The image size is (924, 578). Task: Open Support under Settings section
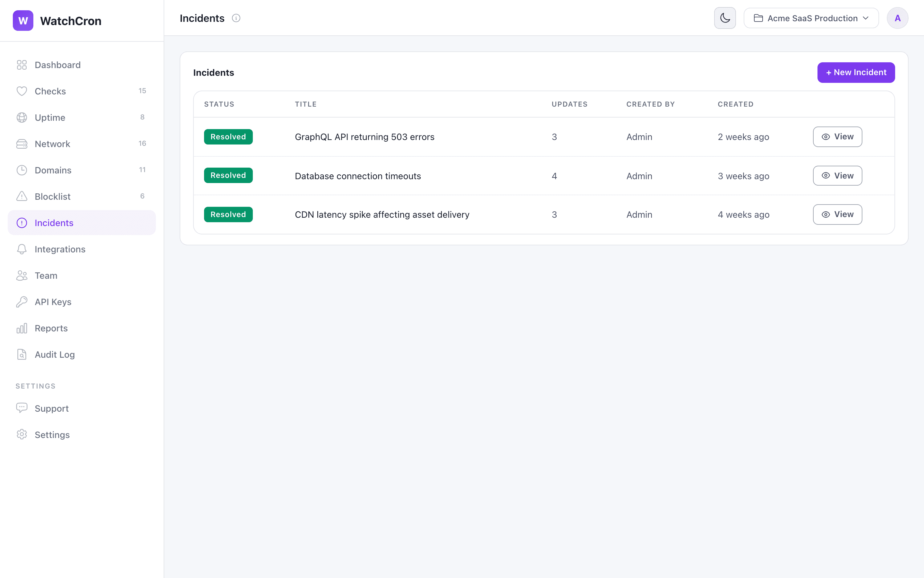(82, 408)
